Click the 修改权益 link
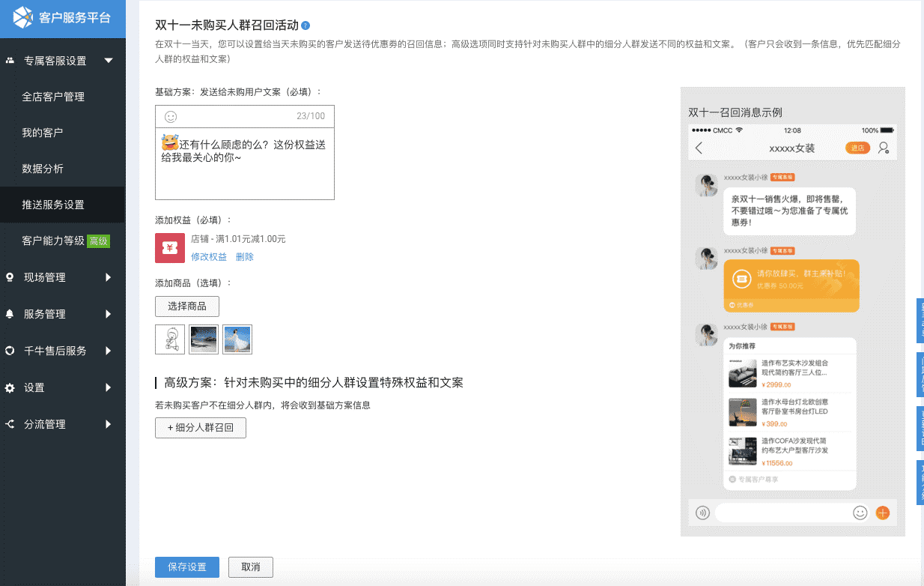924x586 pixels. (209, 257)
